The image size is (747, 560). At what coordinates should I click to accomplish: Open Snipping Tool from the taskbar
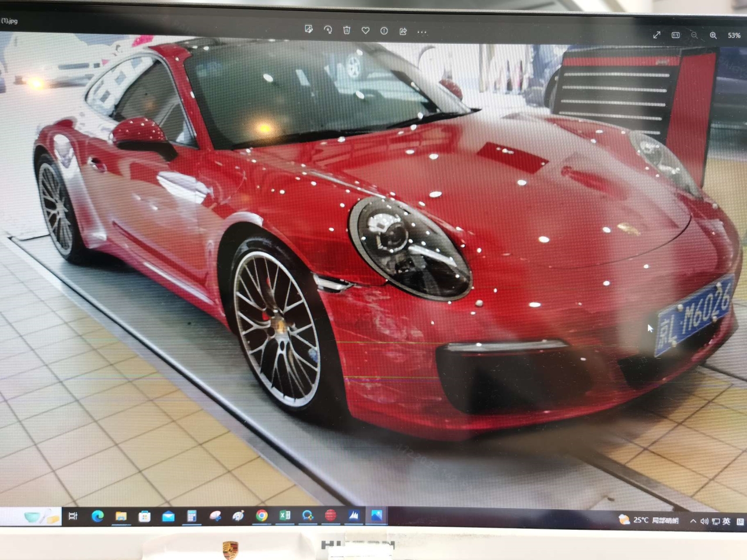[215, 516]
